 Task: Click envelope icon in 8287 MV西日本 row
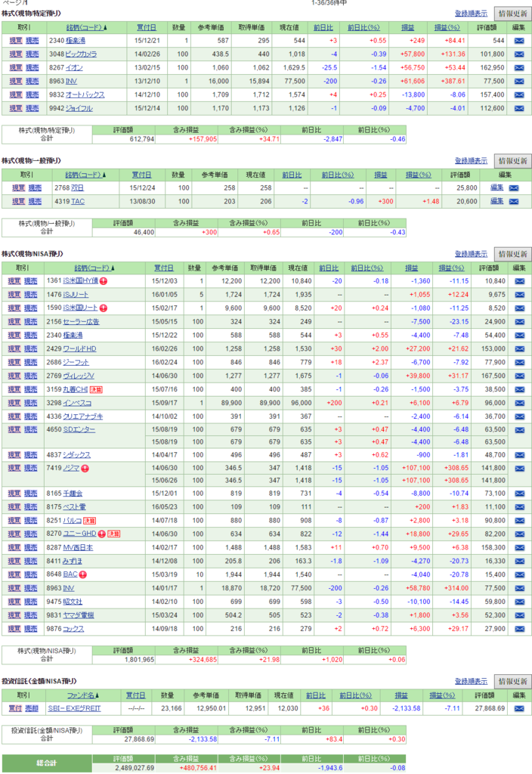coord(518,548)
